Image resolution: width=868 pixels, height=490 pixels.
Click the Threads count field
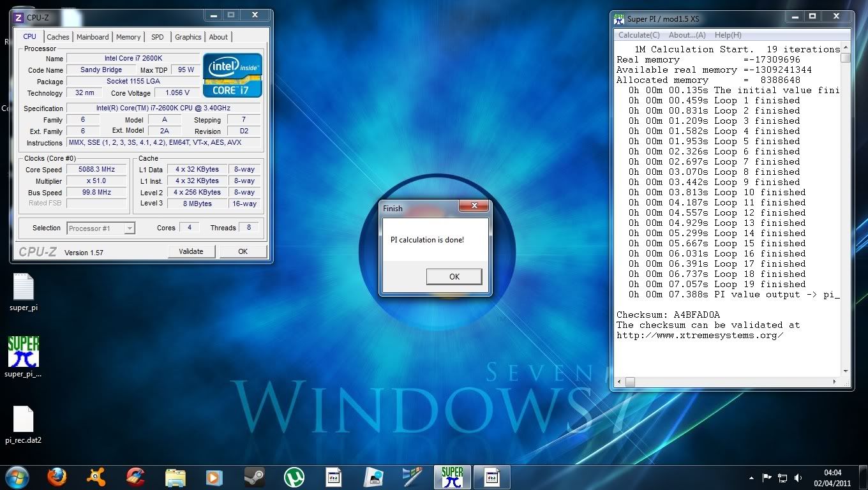tap(248, 228)
